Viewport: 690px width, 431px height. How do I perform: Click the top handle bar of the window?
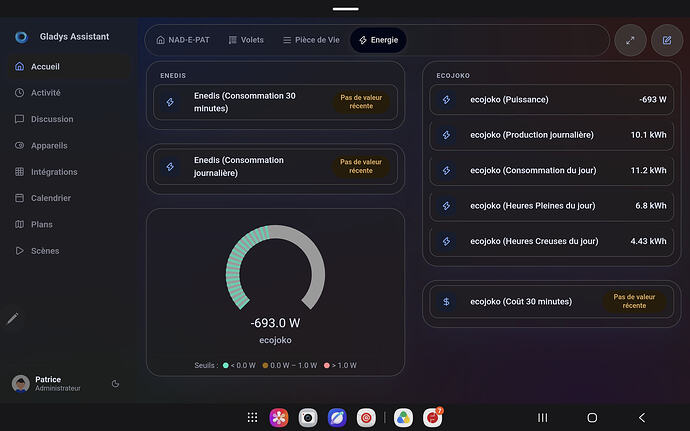pyautogui.click(x=345, y=9)
